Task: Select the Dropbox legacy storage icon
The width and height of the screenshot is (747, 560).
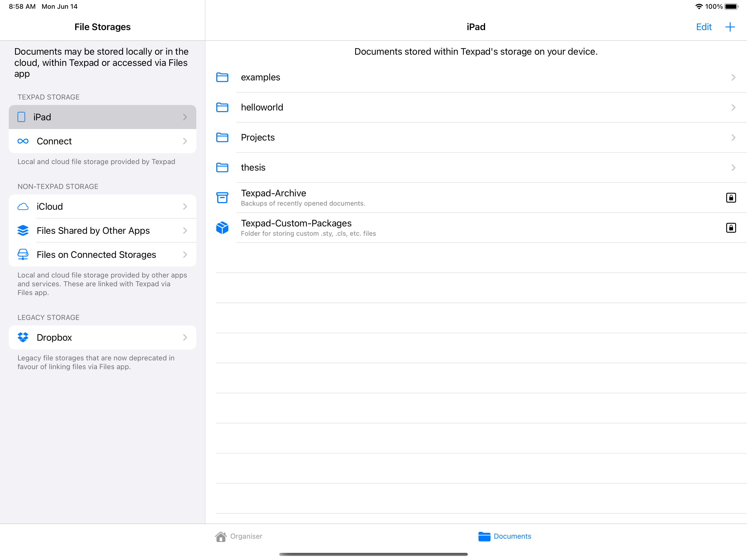Action: pos(23,337)
